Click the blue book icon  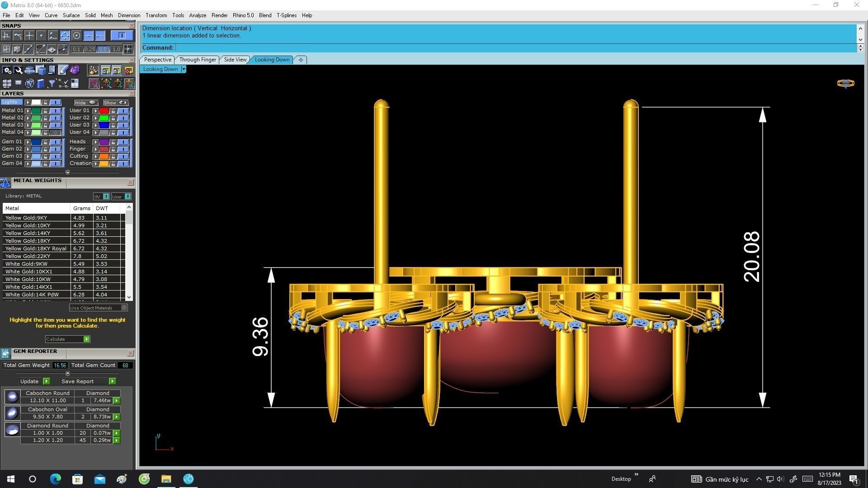click(x=41, y=84)
